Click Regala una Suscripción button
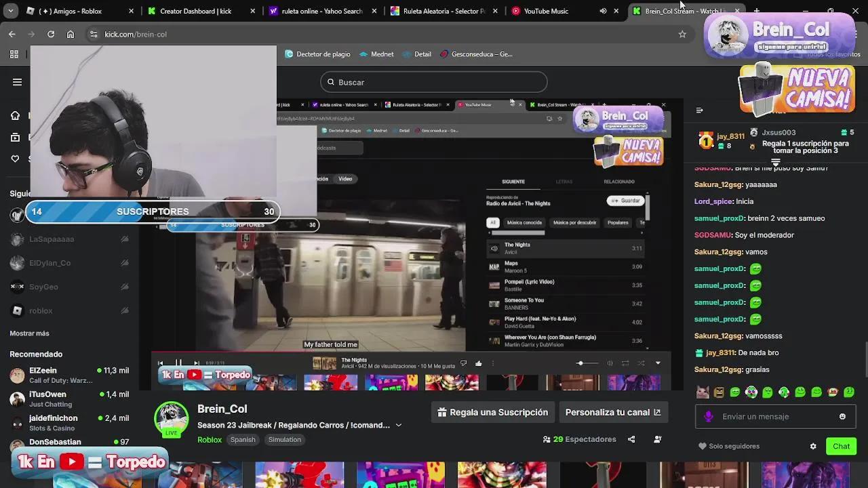 [493, 412]
